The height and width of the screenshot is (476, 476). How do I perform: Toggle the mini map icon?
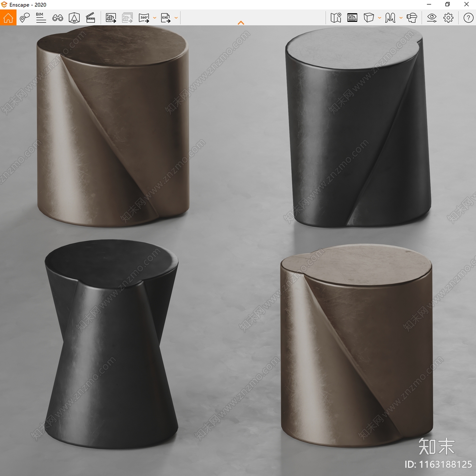point(336,18)
